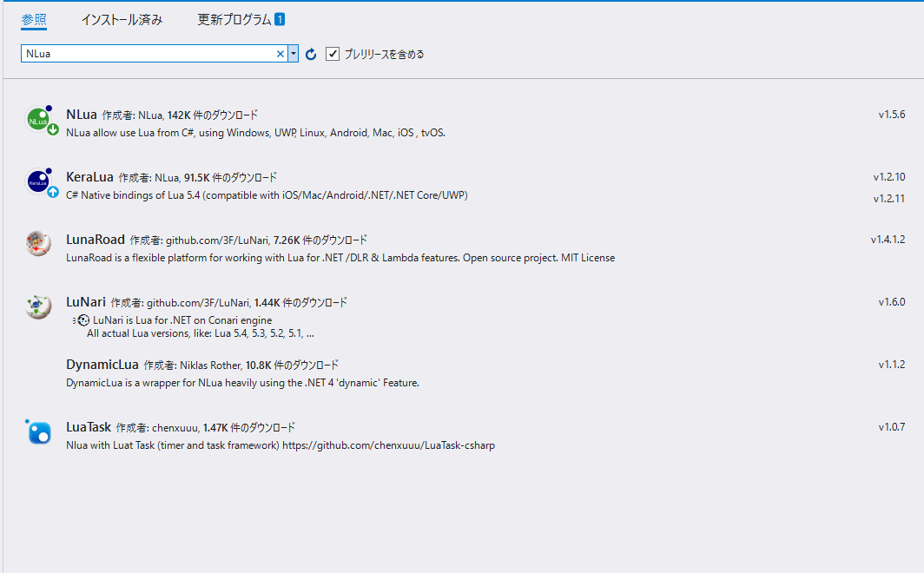Screen dimensions: 924x573
Task: Click the NLua package icon
Action: tap(39, 120)
